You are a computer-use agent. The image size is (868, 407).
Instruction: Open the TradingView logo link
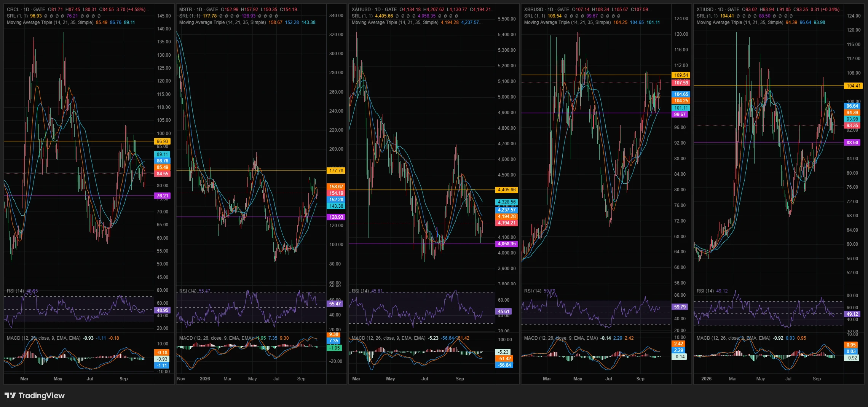(x=35, y=396)
